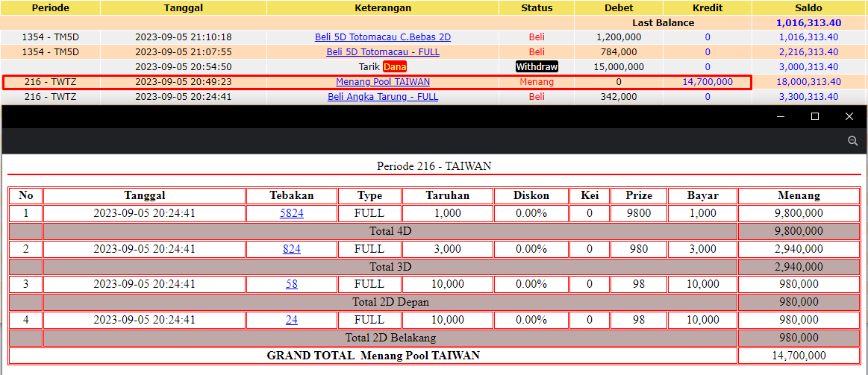Screen dimensions: 868x375
Task: Maximize the Periode 216 popup window
Action: pyautogui.click(x=815, y=117)
